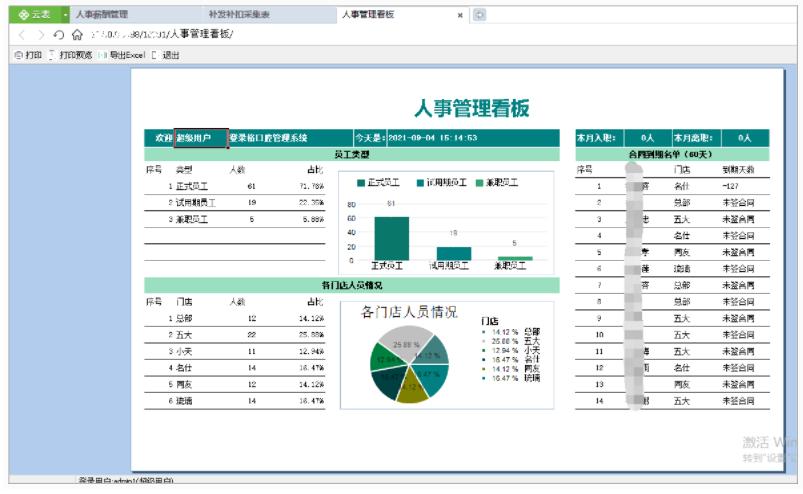The height and width of the screenshot is (494, 803).
Task: Select the highlighted 超级用户 cell
Action: point(201,138)
